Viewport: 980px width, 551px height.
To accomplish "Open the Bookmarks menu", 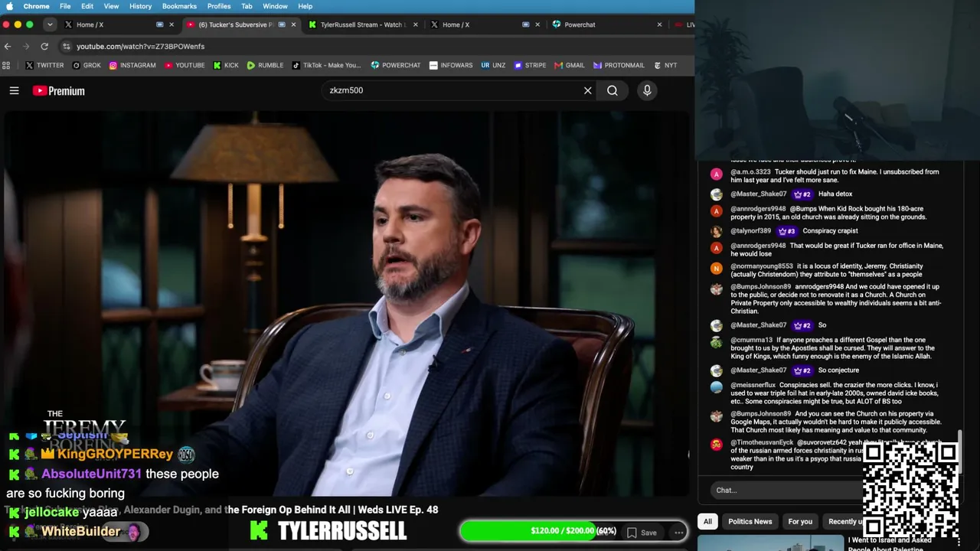I will pos(179,6).
